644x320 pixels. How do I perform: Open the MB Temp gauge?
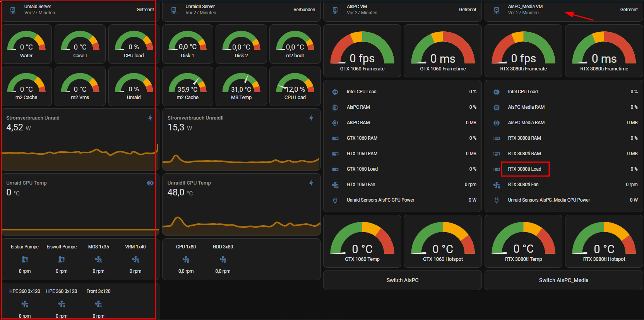pyautogui.click(x=241, y=86)
